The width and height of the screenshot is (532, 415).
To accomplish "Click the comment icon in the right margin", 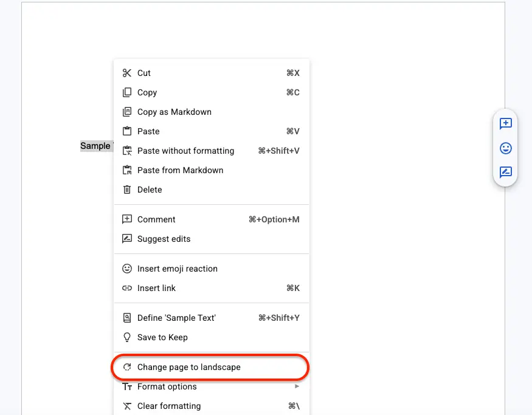I will pyautogui.click(x=505, y=123).
